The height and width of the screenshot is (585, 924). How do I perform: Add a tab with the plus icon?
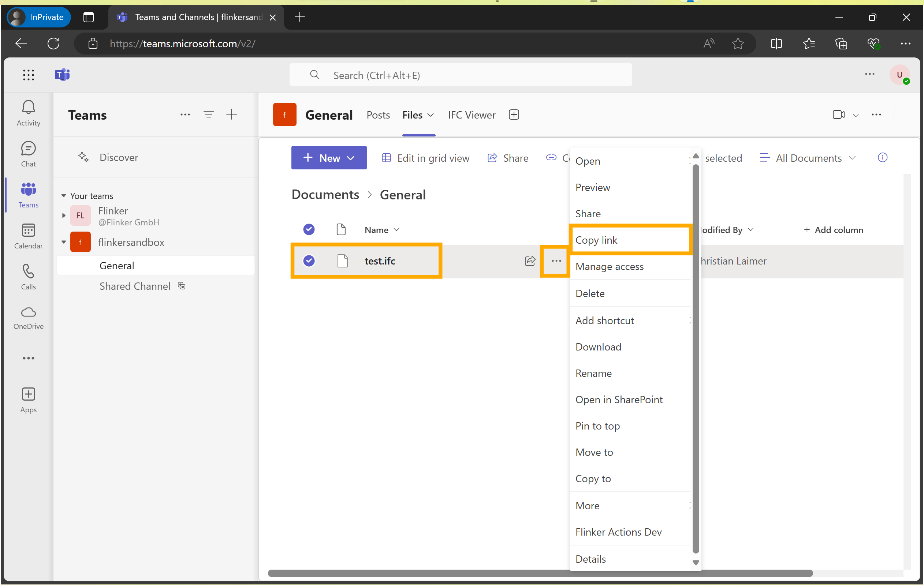514,115
